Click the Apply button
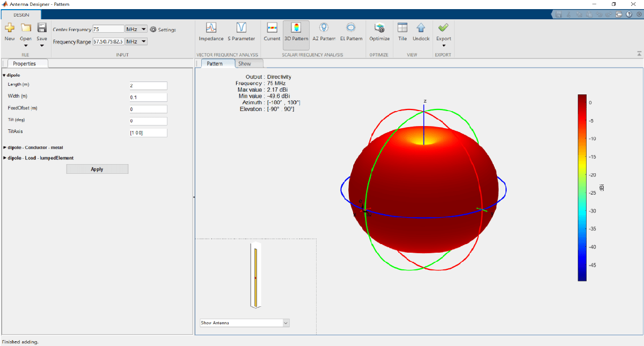This screenshot has height=346, width=644. [97, 169]
